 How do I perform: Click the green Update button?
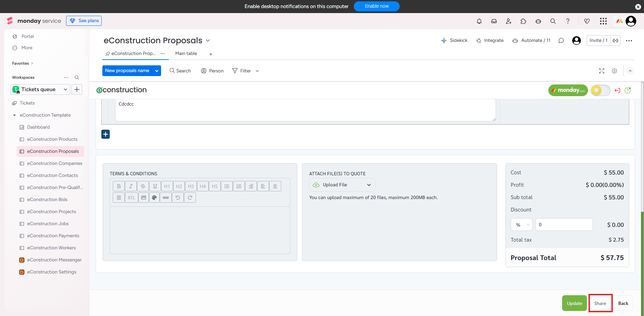click(x=574, y=303)
